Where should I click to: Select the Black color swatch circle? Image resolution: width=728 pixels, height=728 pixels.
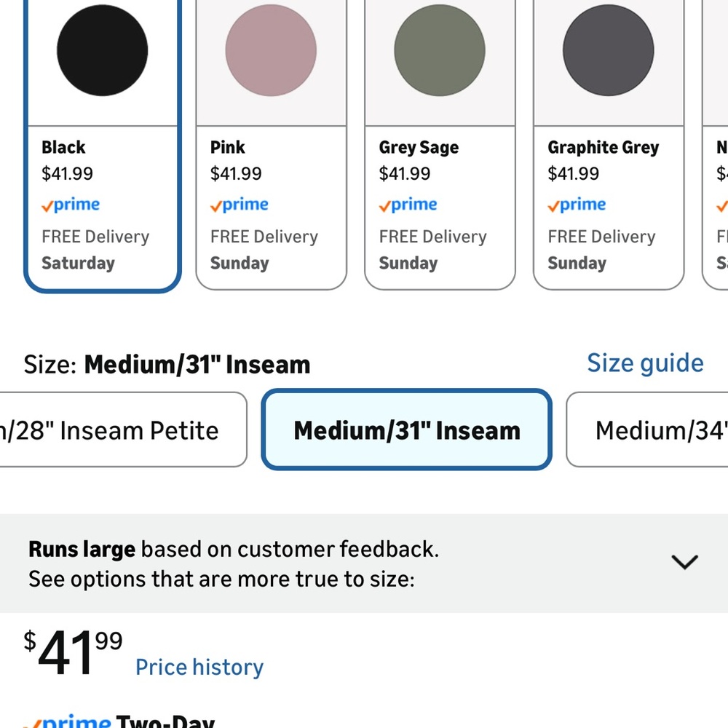[102, 50]
